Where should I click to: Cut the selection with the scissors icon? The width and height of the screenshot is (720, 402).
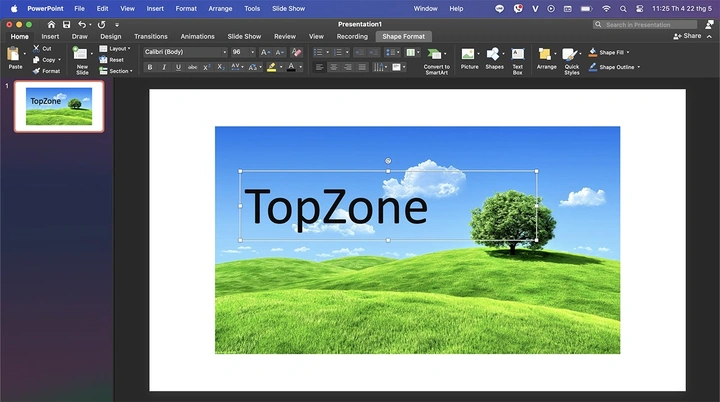pos(36,48)
